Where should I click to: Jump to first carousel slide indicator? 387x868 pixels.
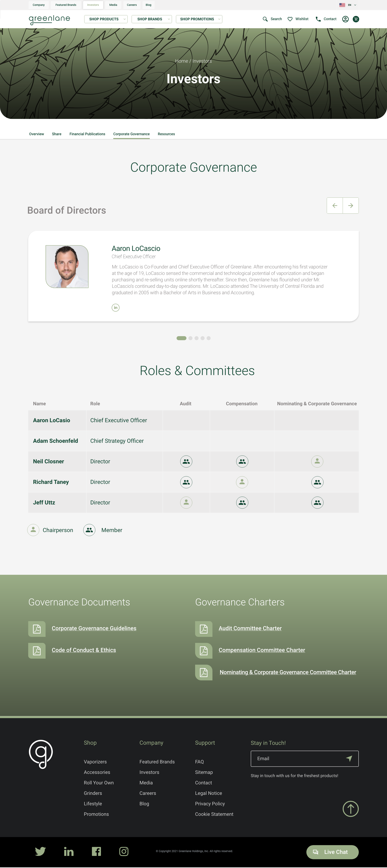click(181, 338)
